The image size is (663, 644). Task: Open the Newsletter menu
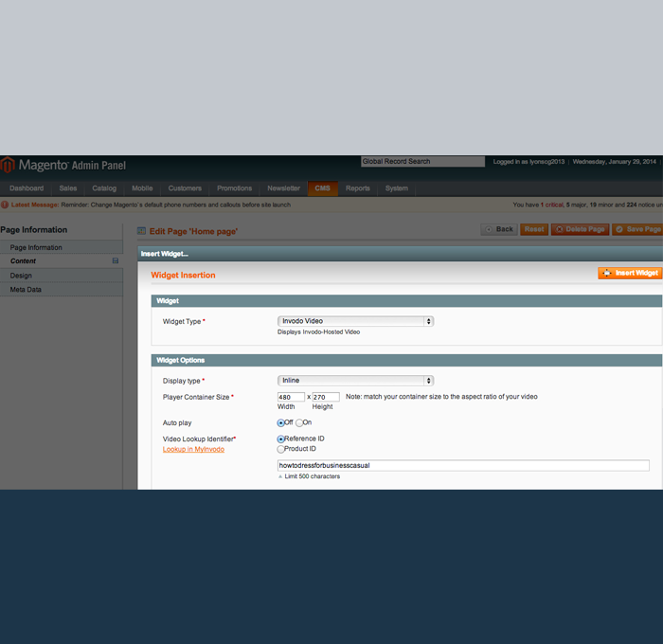pyautogui.click(x=283, y=188)
